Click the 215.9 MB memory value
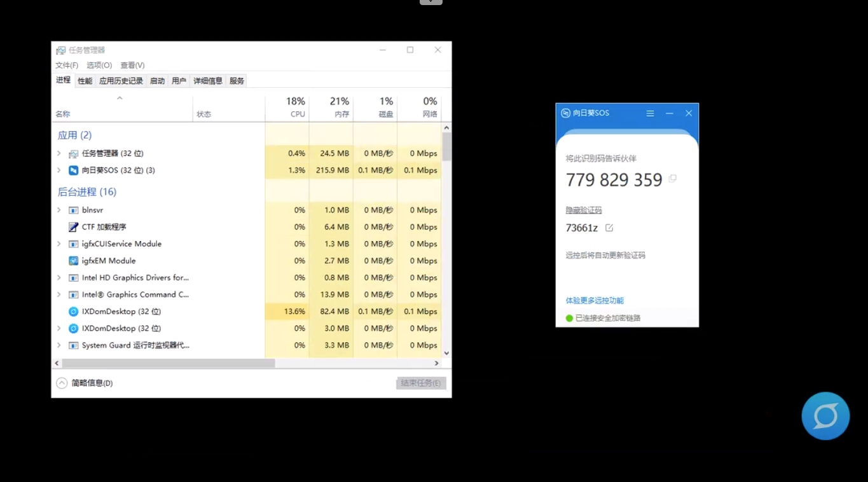Screen dimensions: 868x482 [333, 170]
